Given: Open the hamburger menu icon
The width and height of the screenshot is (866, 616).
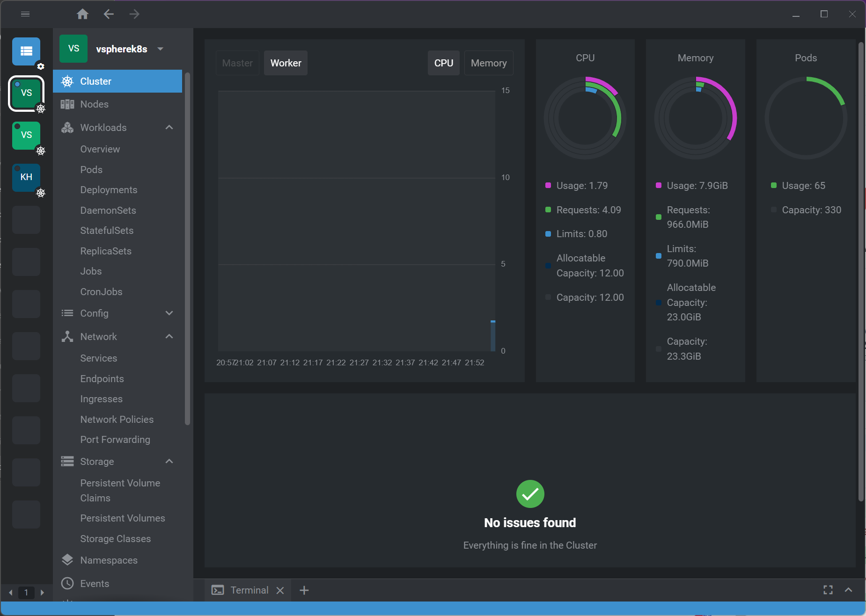Looking at the screenshot, I should [25, 14].
